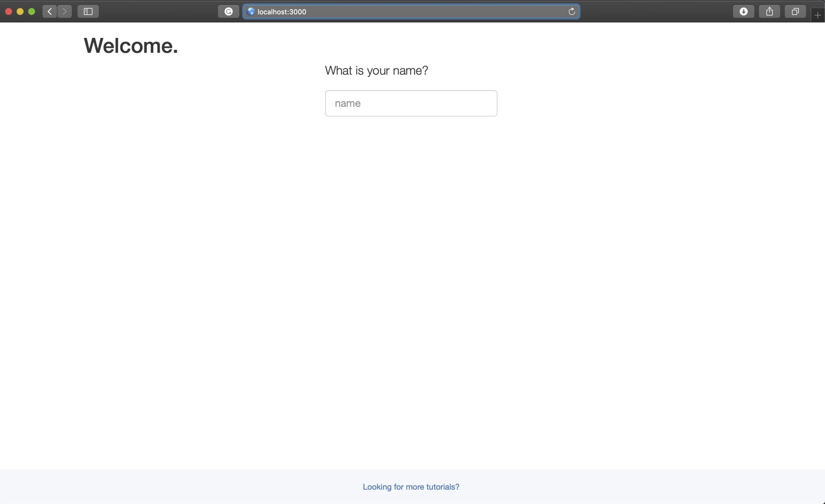
Task: Click the 'What is your name?' label
Action: coord(376,70)
